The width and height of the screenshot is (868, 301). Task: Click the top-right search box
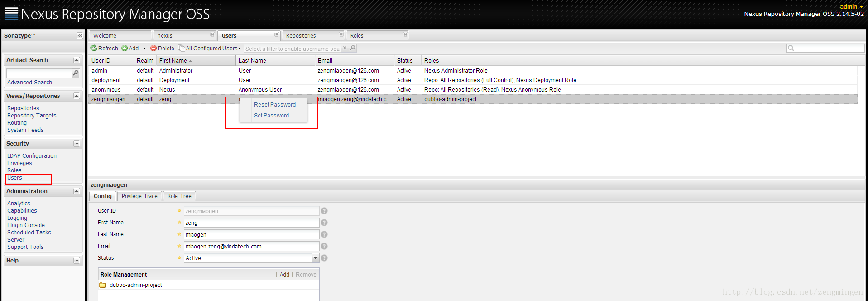[x=825, y=48]
